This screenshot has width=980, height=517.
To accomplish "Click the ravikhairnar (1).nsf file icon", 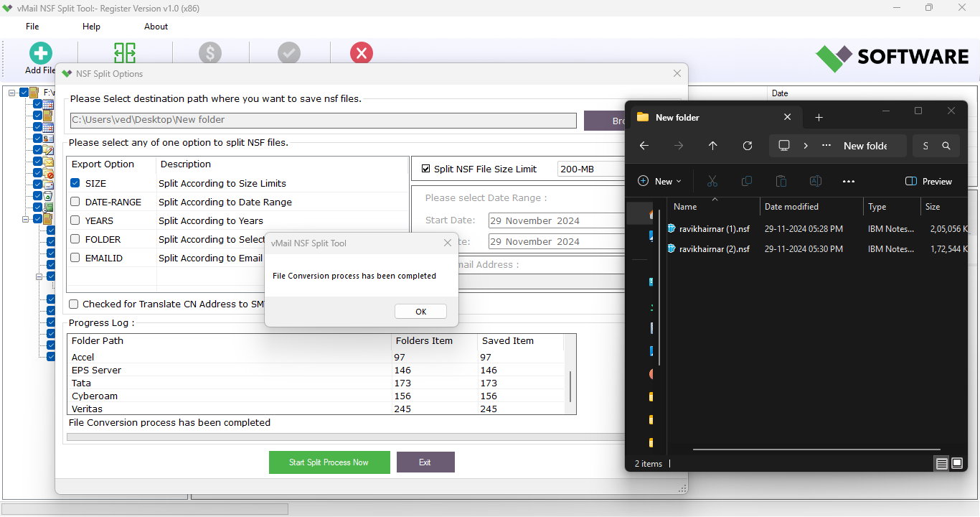I will pos(672,229).
